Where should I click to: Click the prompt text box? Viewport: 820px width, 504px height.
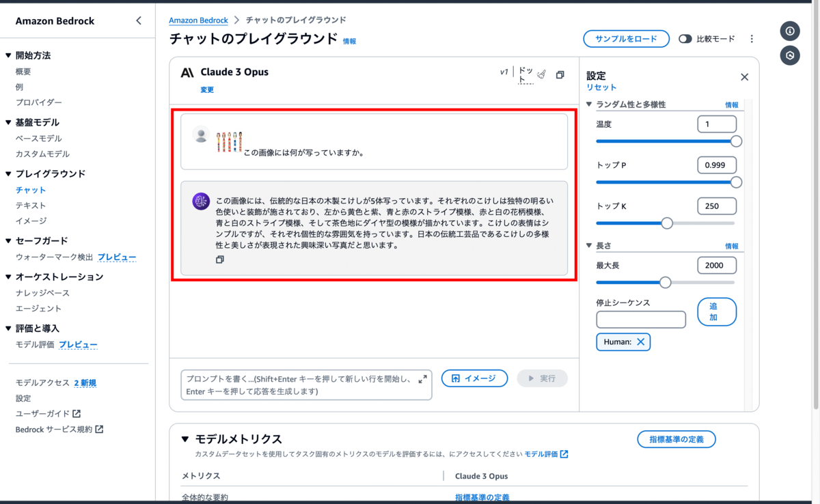point(306,385)
